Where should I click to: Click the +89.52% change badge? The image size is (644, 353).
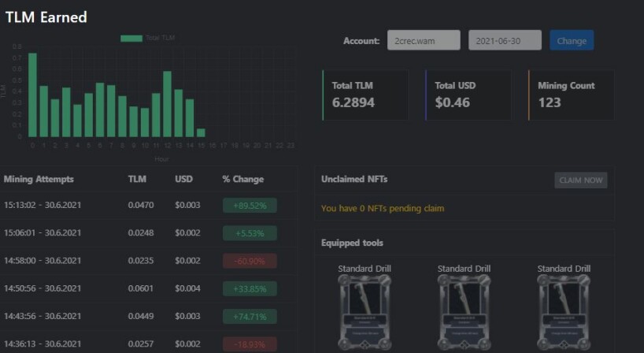tap(250, 206)
